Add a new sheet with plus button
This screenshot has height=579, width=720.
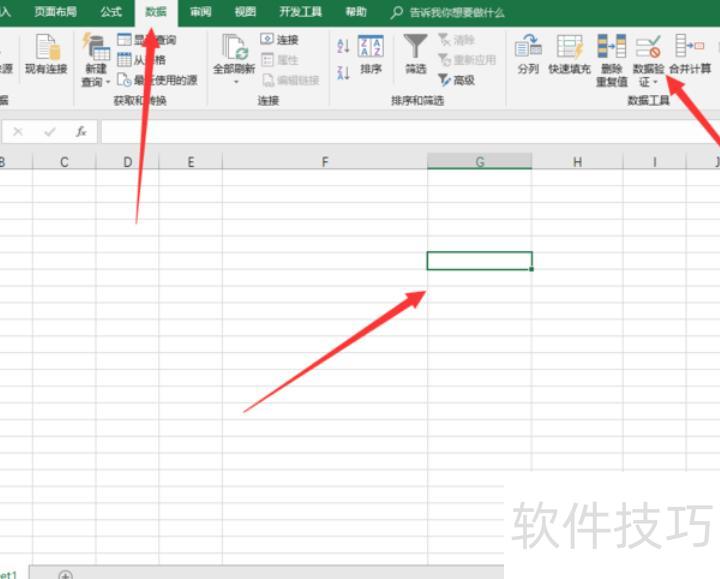[x=65, y=575]
